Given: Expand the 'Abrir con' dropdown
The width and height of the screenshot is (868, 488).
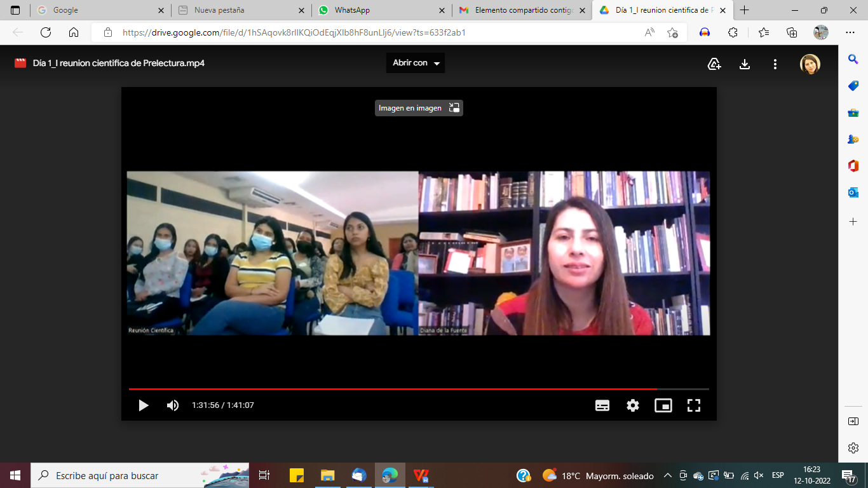Looking at the screenshot, I should (416, 63).
